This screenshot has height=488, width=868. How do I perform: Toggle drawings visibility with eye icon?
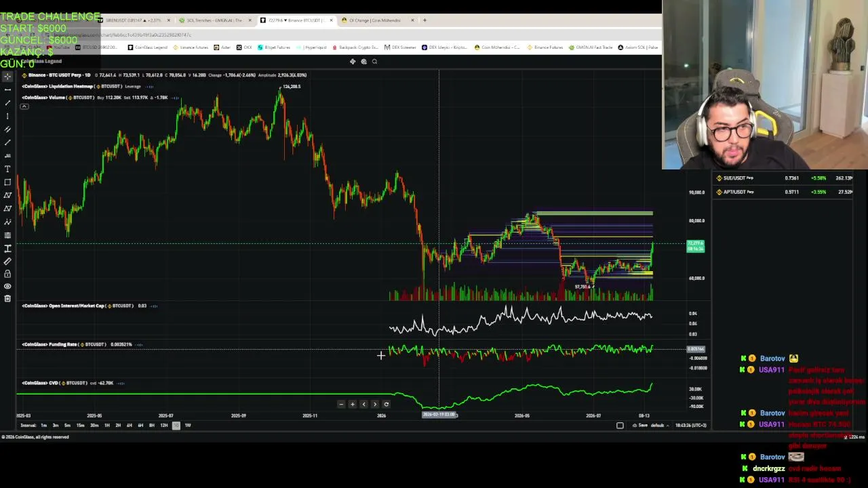click(x=7, y=286)
